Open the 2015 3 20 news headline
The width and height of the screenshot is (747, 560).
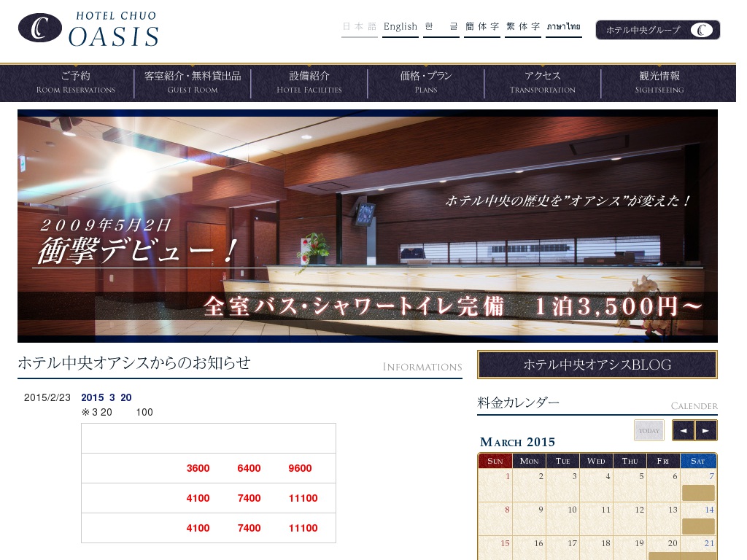pyautogui.click(x=107, y=397)
